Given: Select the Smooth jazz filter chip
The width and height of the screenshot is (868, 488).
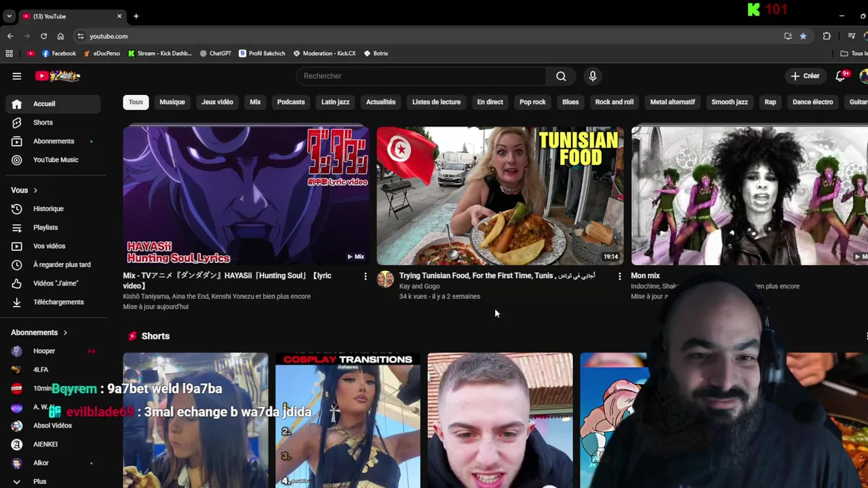Looking at the screenshot, I should (729, 102).
